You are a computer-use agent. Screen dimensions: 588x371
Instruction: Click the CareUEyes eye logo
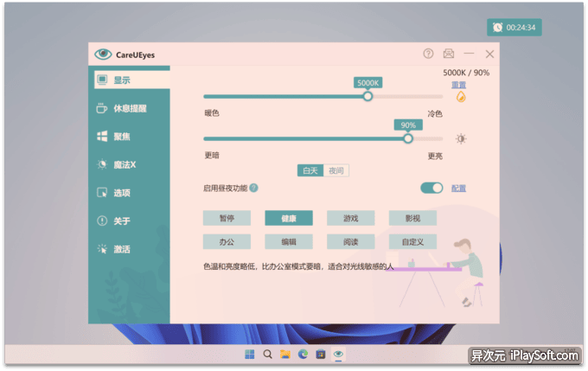click(x=103, y=54)
